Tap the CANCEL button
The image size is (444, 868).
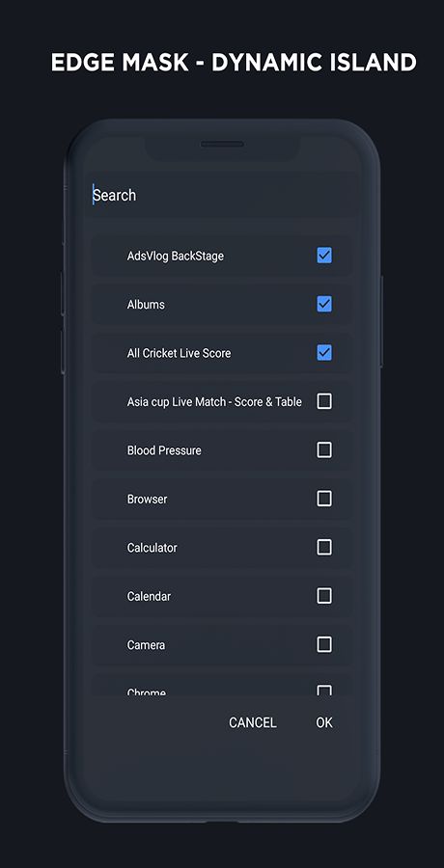coord(253,722)
